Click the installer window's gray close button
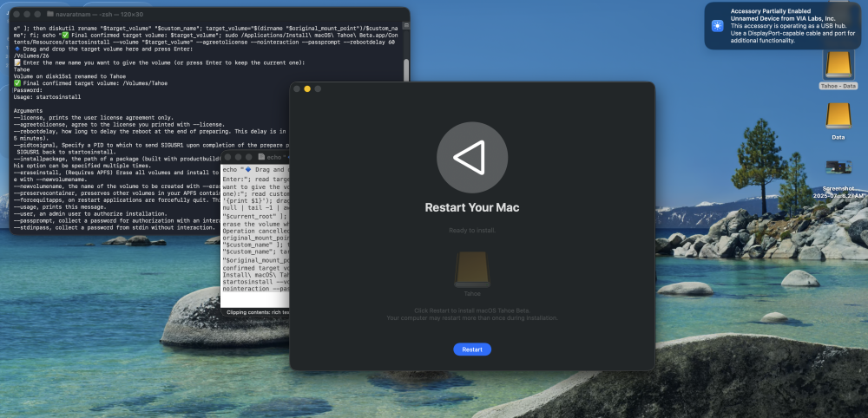The height and width of the screenshot is (418, 868). click(297, 89)
